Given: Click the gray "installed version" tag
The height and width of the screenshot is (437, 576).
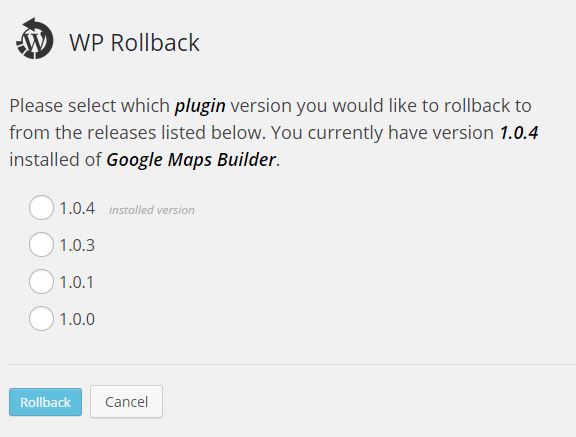Looking at the screenshot, I should pyautogui.click(x=152, y=210).
